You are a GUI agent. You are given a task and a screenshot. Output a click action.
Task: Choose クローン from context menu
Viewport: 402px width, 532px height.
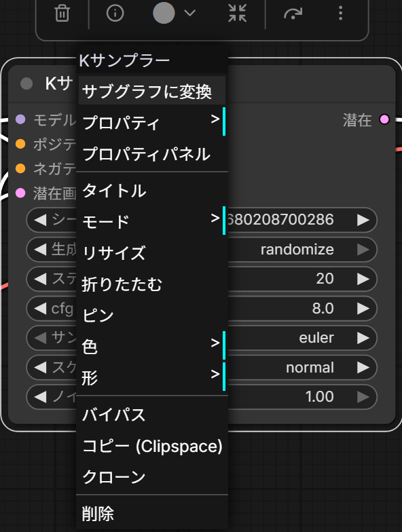coord(152,476)
